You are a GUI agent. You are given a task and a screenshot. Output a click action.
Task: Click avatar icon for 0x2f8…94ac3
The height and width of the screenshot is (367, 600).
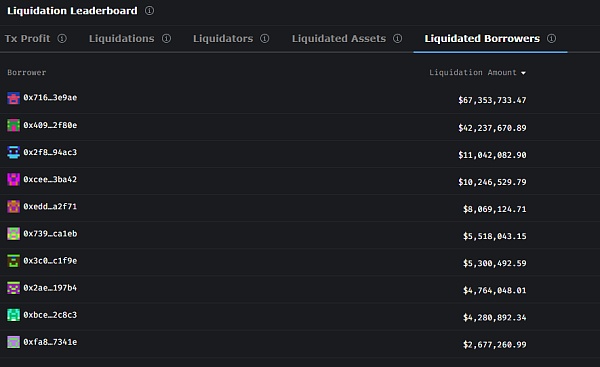pyautogui.click(x=13, y=152)
